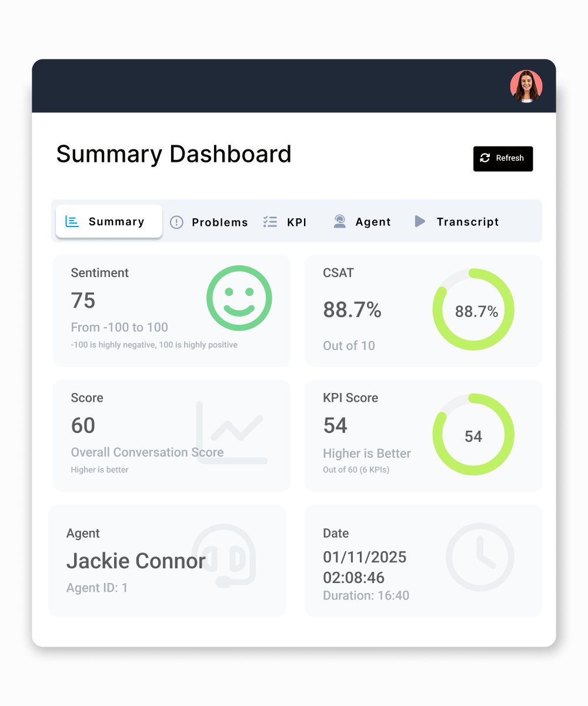The image size is (588, 706).
Task: Click the clock icon on the Date card
Action: (480, 557)
